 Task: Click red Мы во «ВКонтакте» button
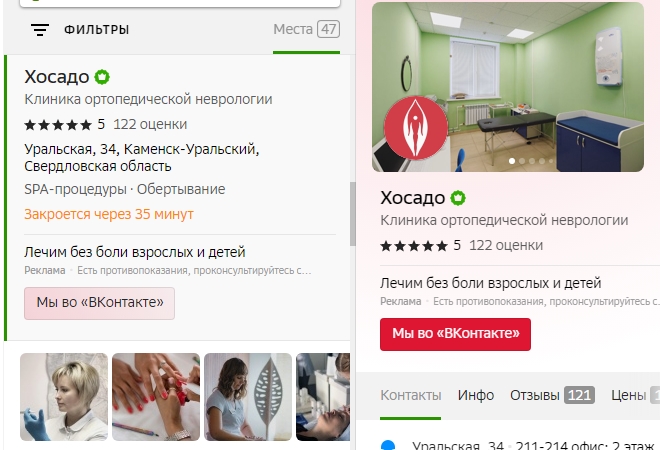(455, 334)
